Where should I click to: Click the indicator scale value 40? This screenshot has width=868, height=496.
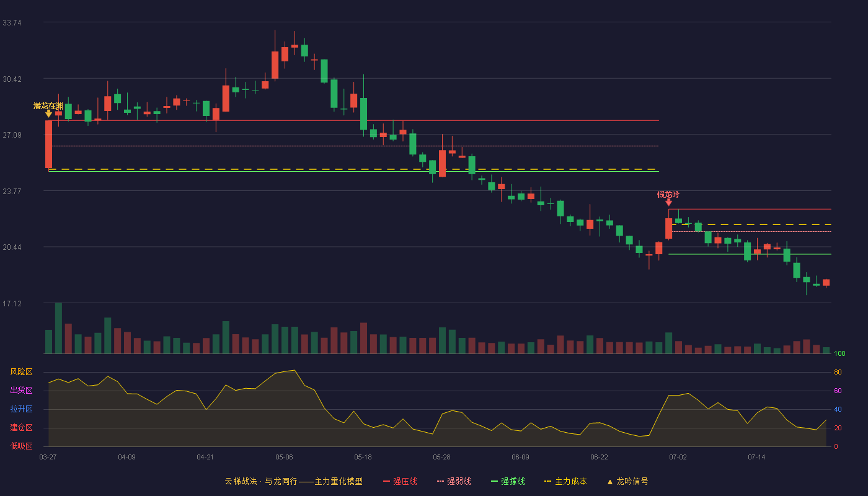click(838, 409)
